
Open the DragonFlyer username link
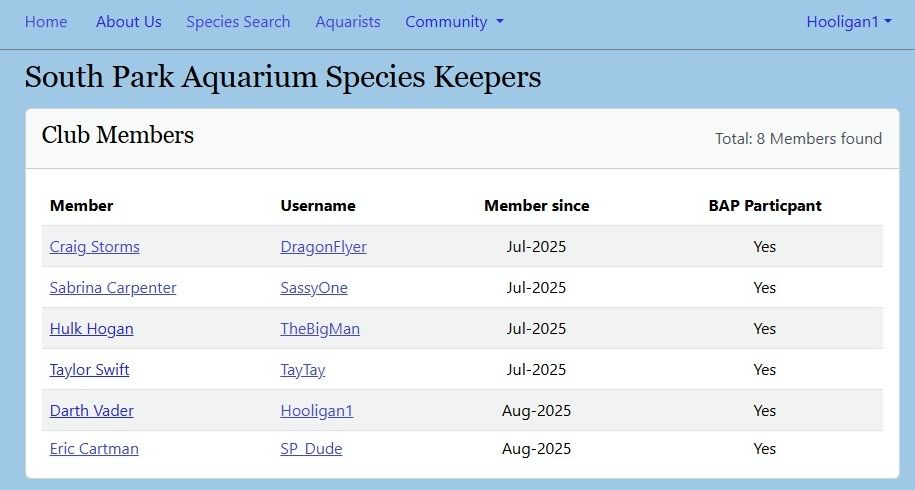point(323,247)
